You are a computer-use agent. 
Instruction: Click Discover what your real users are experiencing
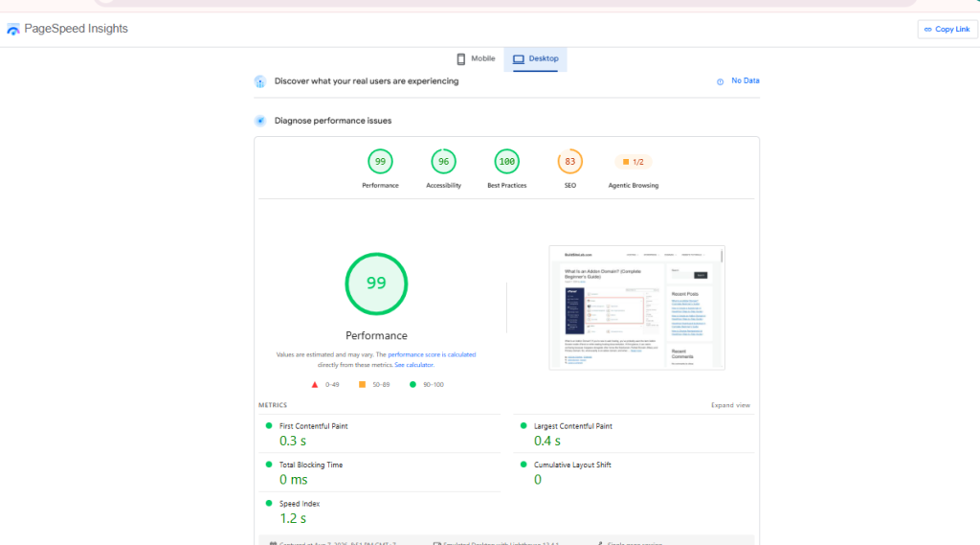367,81
